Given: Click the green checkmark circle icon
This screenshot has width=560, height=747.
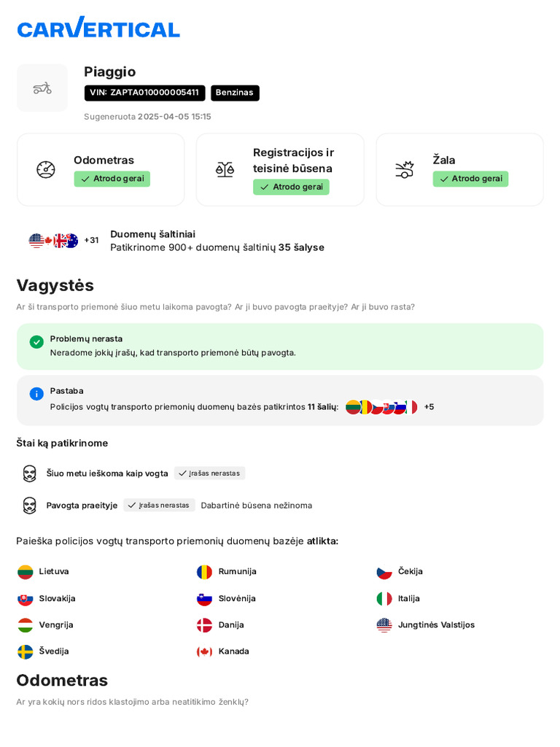Looking at the screenshot, I should 36,341.
